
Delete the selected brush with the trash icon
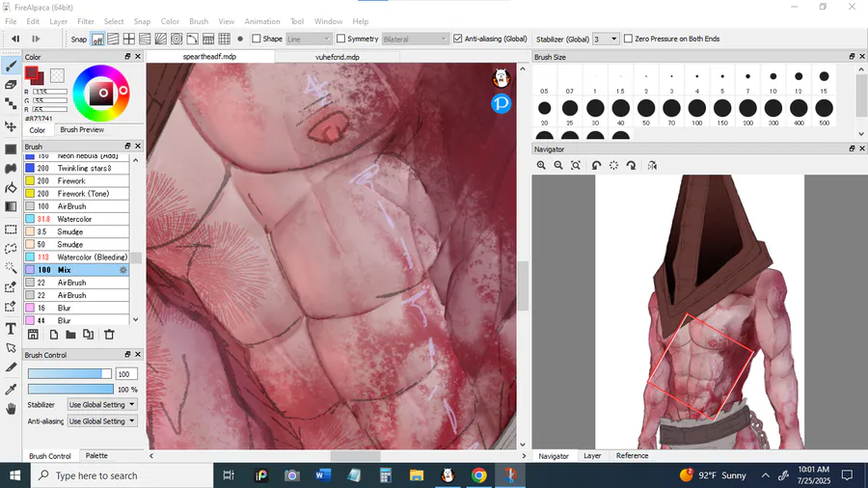click(109, 335)
